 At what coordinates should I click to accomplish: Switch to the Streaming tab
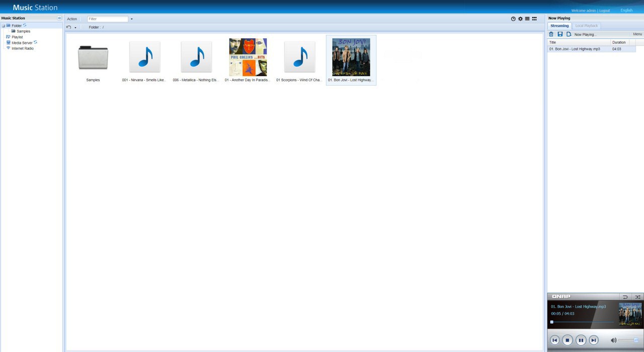point(559,26)
